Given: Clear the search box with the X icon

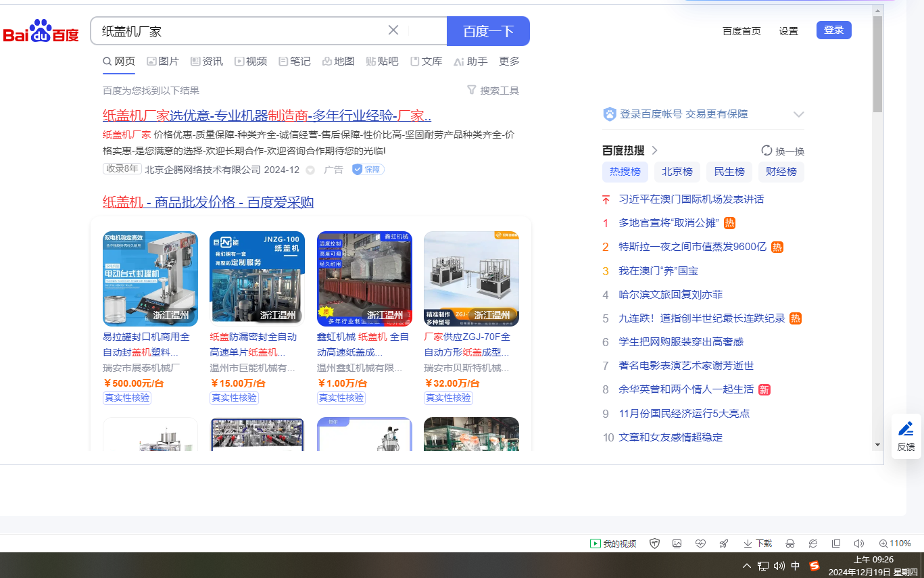Looking at the screenshot, I should click(393, 30).
